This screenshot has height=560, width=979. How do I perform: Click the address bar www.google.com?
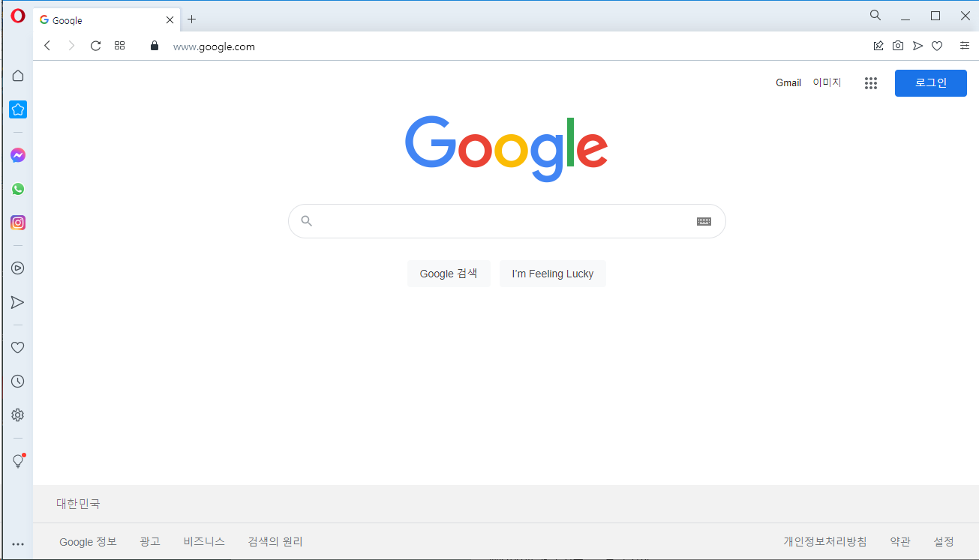pyautogui.click(x=214, y=46)
